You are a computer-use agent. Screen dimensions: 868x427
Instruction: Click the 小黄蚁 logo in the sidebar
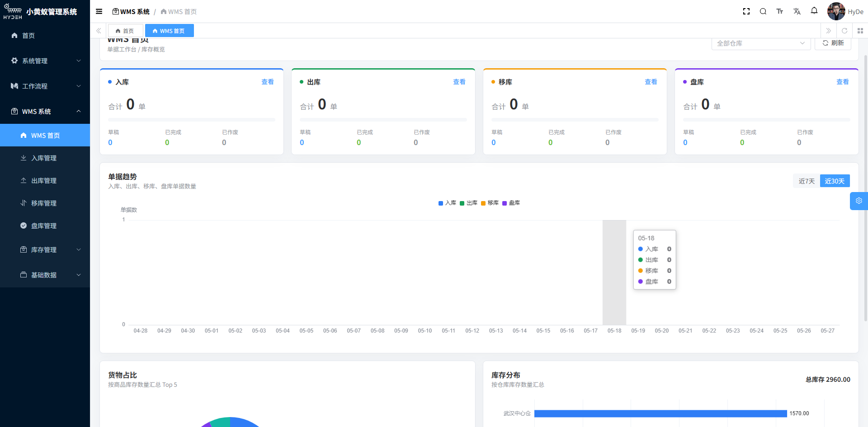pos(13,11)
